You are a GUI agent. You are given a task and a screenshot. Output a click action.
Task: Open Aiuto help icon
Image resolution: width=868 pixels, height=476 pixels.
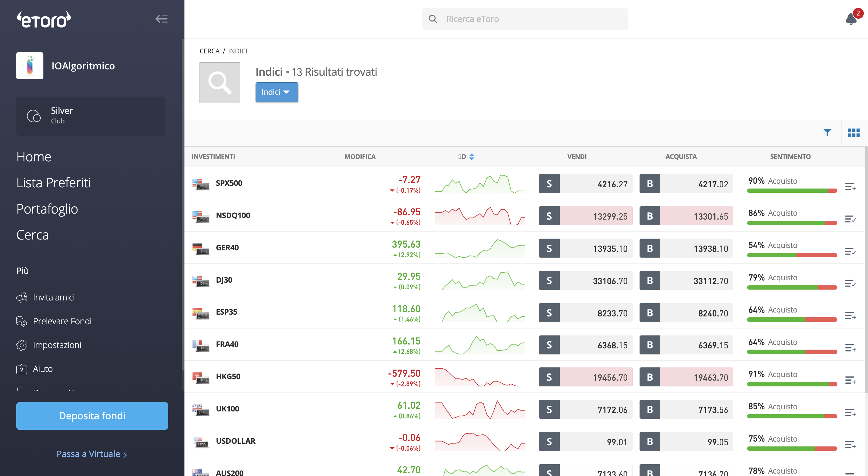[22, 369]
